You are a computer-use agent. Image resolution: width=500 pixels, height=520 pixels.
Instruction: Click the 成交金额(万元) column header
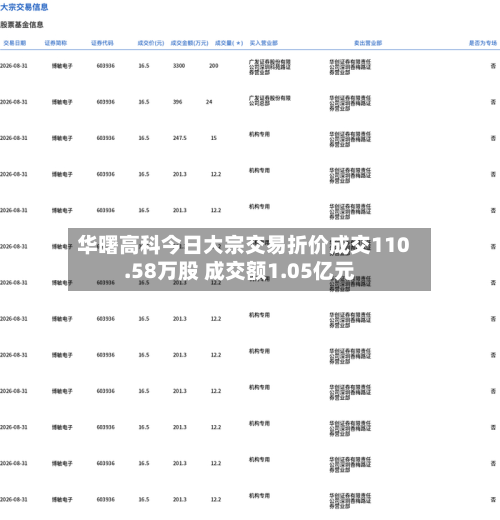tap(189, 43)
